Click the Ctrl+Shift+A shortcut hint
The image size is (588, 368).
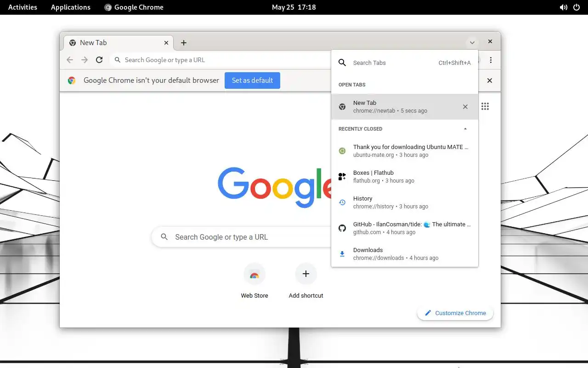click(454, 63)
